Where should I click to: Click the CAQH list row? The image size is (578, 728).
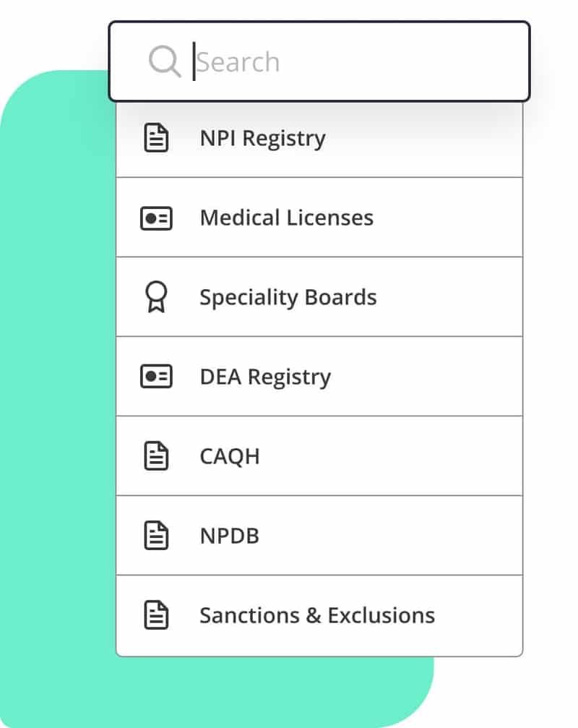318,455
